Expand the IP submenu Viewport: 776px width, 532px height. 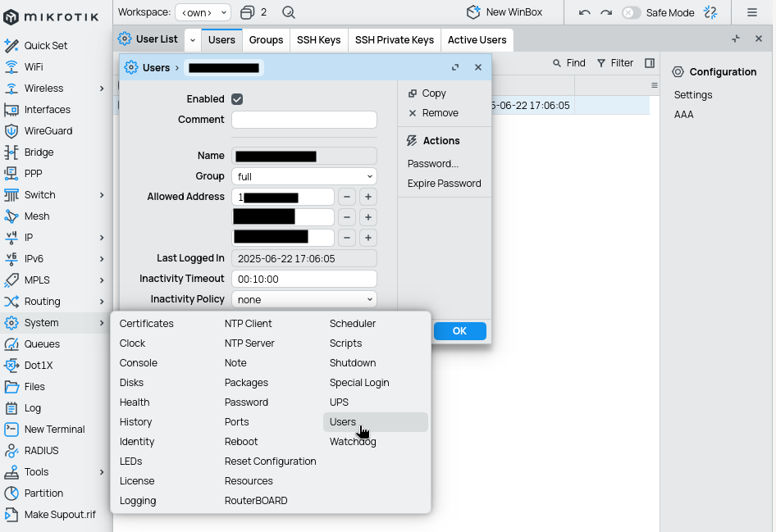coord(102,238)
